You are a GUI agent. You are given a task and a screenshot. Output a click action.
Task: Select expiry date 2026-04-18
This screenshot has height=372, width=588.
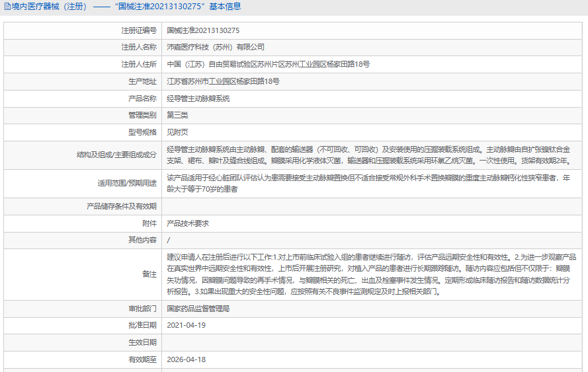pyautogui.click(x=187, y=359)
